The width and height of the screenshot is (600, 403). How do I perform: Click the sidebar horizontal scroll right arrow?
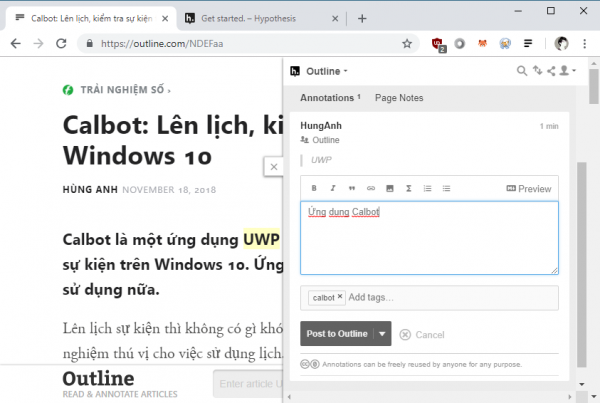click(x=569, y=397)
